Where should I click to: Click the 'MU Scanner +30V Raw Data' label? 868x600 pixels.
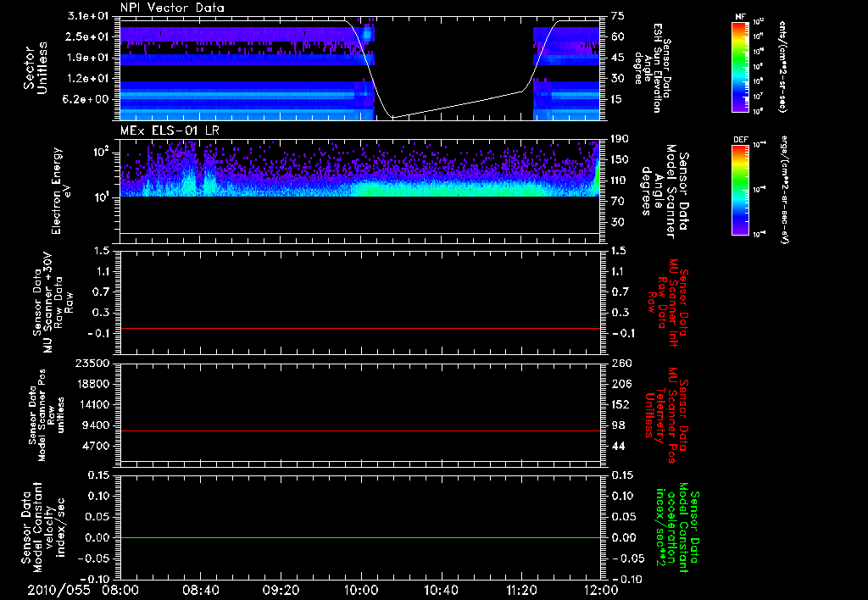click(x=53, y=303)
